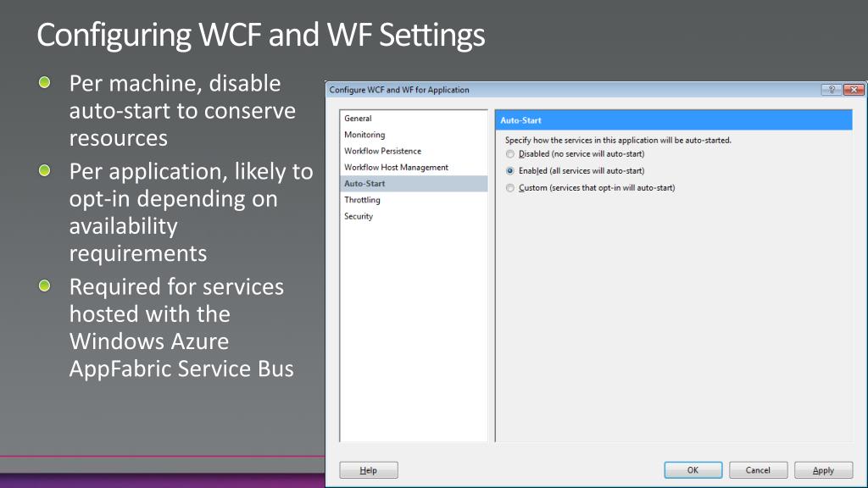The image size is (868, 488).
Task: Open Help for this dialog
Action: [x=369, y=470]
